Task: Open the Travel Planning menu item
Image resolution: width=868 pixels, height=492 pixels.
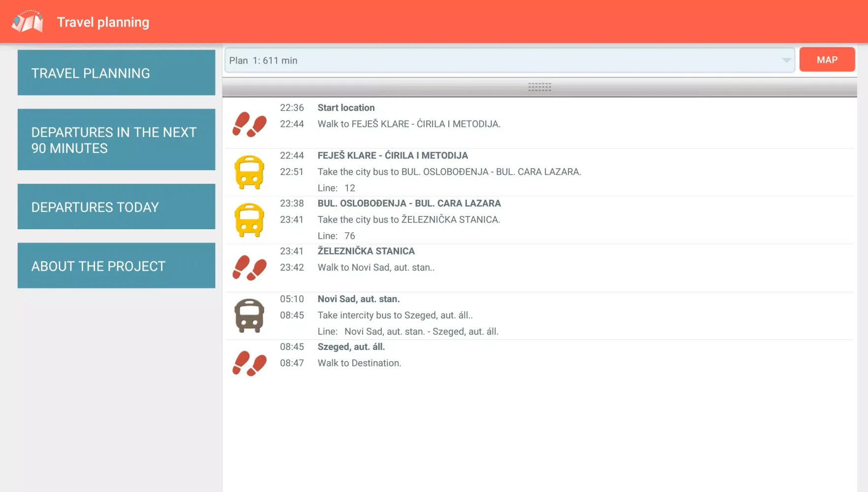Action: click(116, 73)
